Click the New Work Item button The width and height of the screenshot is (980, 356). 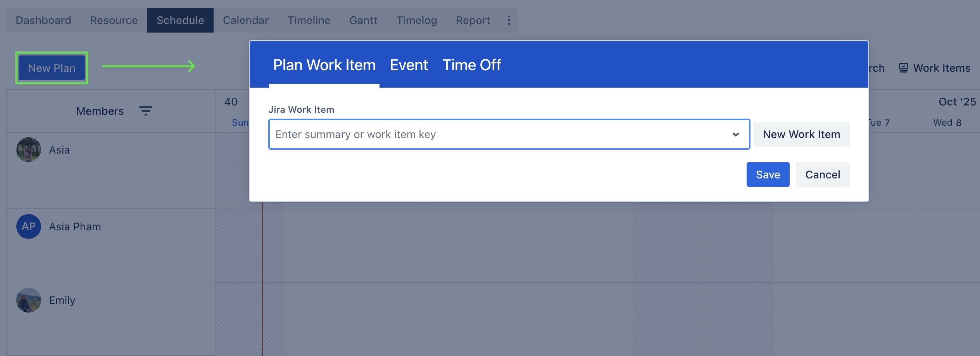801,134
